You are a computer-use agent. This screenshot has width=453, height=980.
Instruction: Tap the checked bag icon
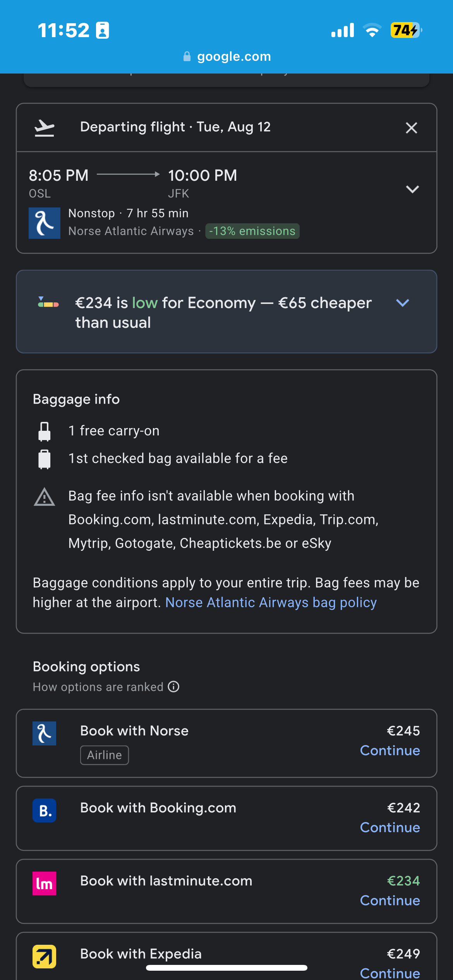point(45,459)
